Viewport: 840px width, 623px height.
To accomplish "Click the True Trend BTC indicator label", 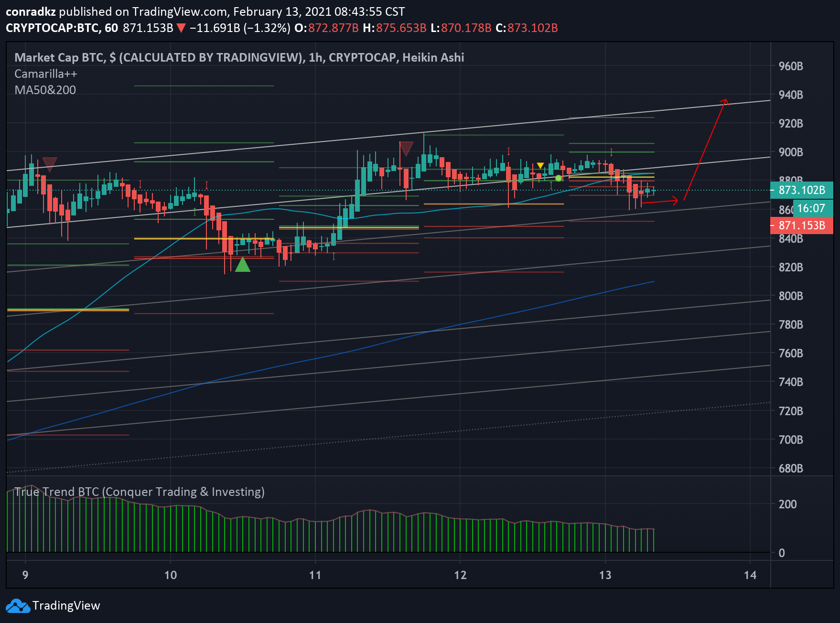I will coord(140,492).
